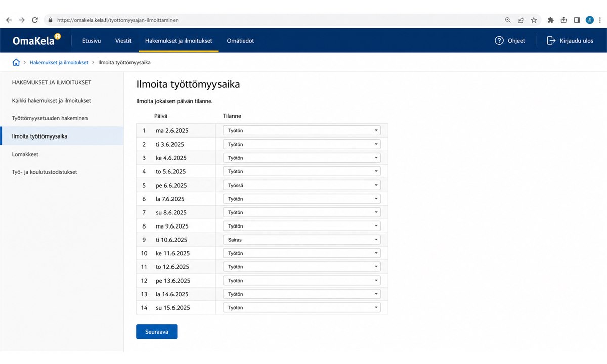
Task: Open the status dropdown for ke 11.6.2025
Action: (x=302, y=253)
